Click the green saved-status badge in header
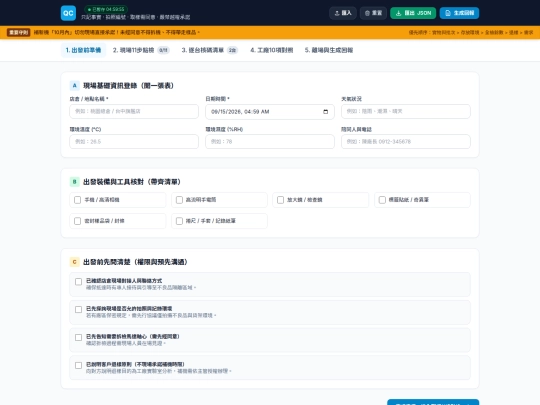This screenshot has width=540, height=405. pyautogui.click(x=106, y=9)
